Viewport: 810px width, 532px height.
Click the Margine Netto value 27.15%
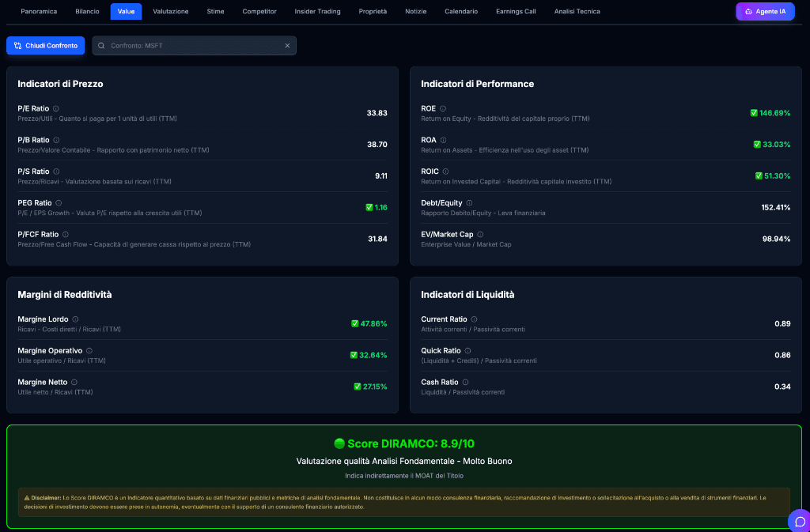pos(375,387)
